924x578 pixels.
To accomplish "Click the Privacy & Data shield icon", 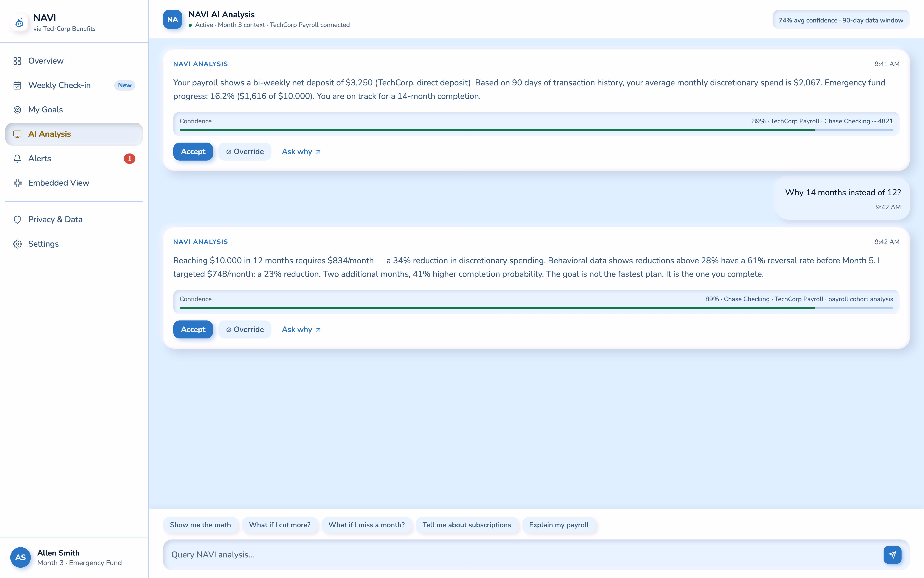I will point(17,219).
